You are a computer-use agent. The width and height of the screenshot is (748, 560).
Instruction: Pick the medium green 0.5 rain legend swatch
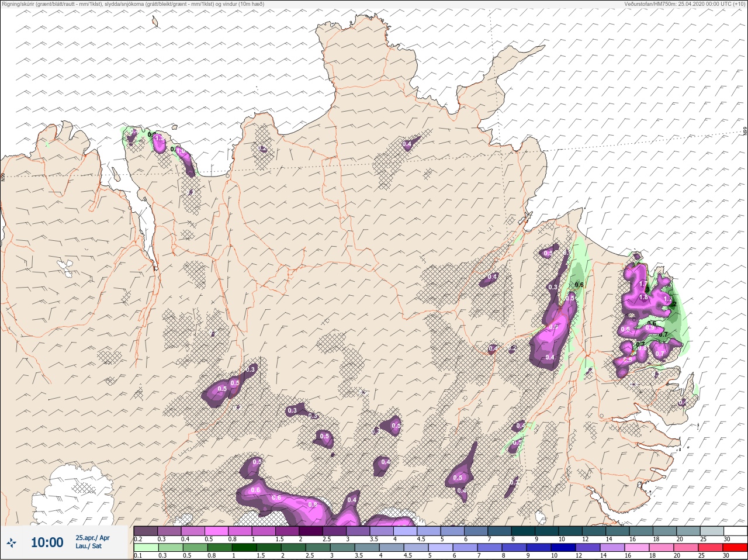195,549
